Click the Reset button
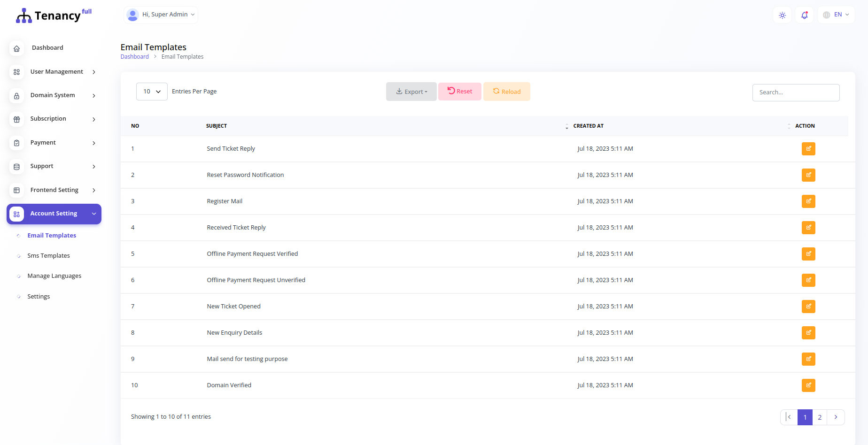 [459, 91]
